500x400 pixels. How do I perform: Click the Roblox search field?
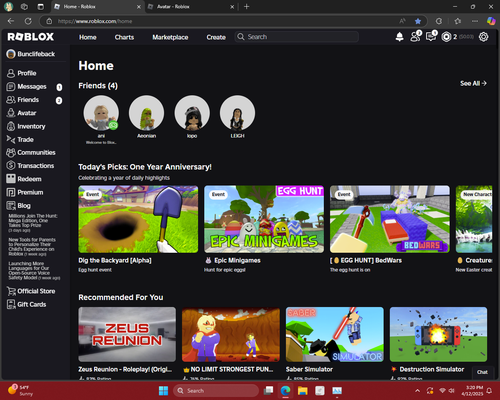[x=297, y=37]
